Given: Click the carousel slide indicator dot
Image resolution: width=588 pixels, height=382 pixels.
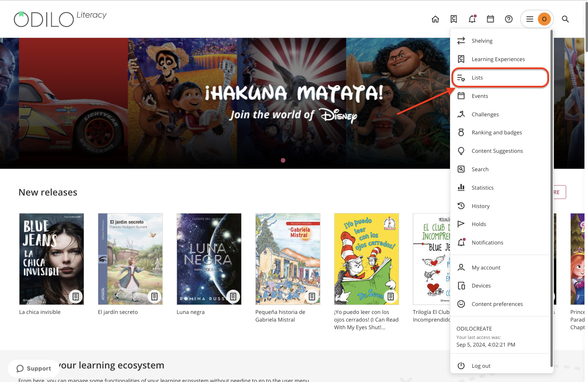Looking at the screenshot, I should click(283, 160).
